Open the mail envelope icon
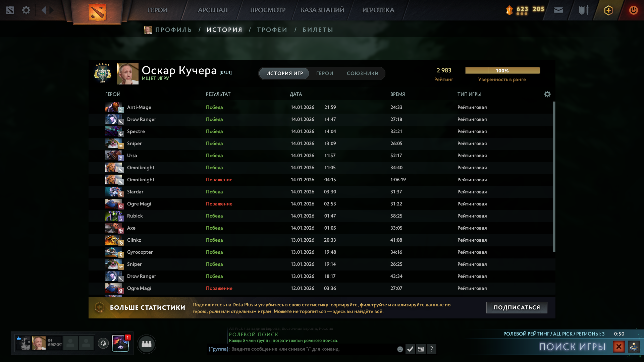Image resolution: width=644 pixels, height=362 pixels. [558, 10]
